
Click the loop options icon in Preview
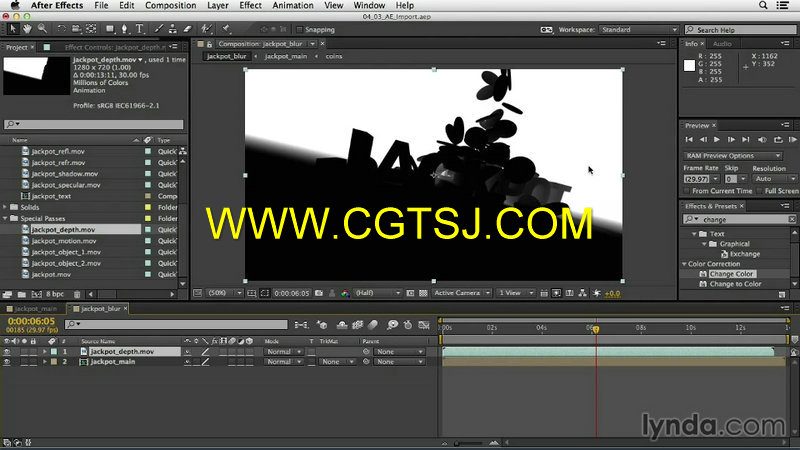pyautogui.click(x=778, y=139)
